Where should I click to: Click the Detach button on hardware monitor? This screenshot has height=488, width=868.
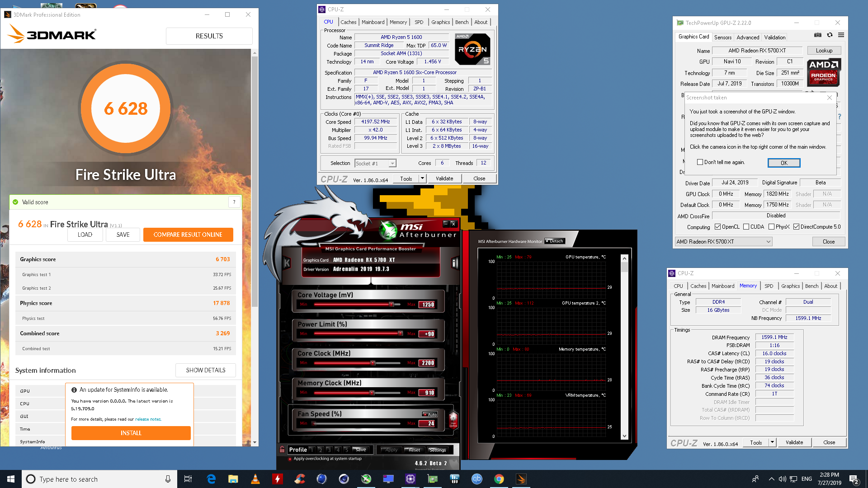tap(555, 241)
